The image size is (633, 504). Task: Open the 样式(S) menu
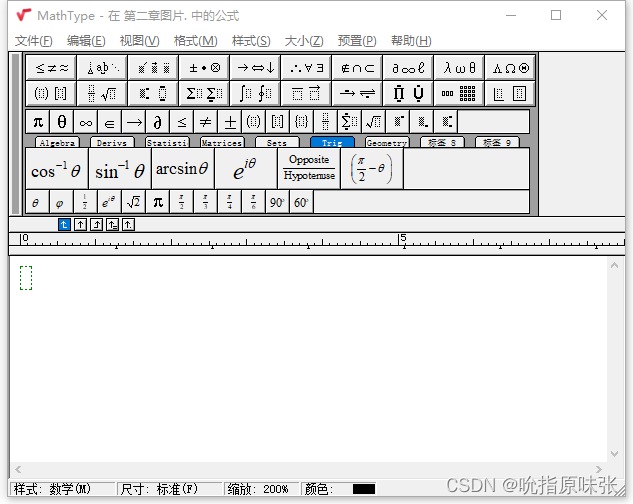[251, 41]
